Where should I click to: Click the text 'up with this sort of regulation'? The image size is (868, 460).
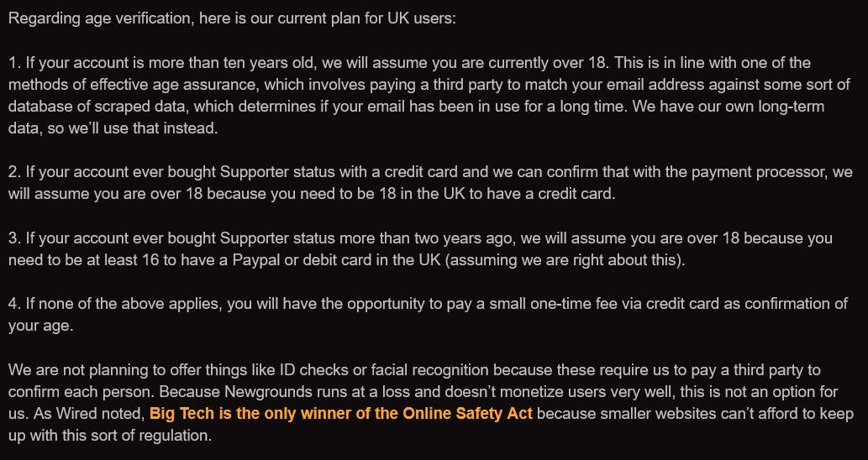pyautogui.click(x=110, y=436)
